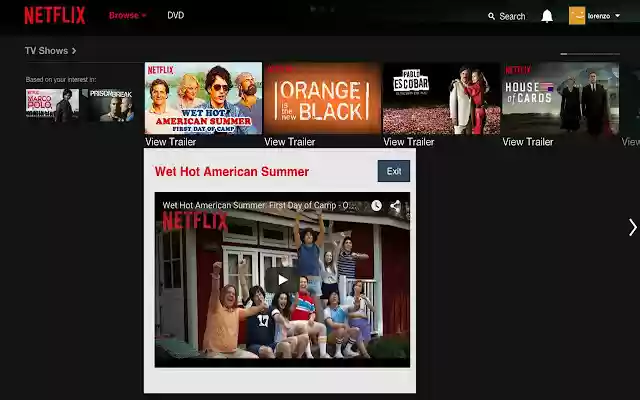The width and height of the screenshot is (640, 400).
Task: Go to the DVD section
Action: (x=176, y=16)
